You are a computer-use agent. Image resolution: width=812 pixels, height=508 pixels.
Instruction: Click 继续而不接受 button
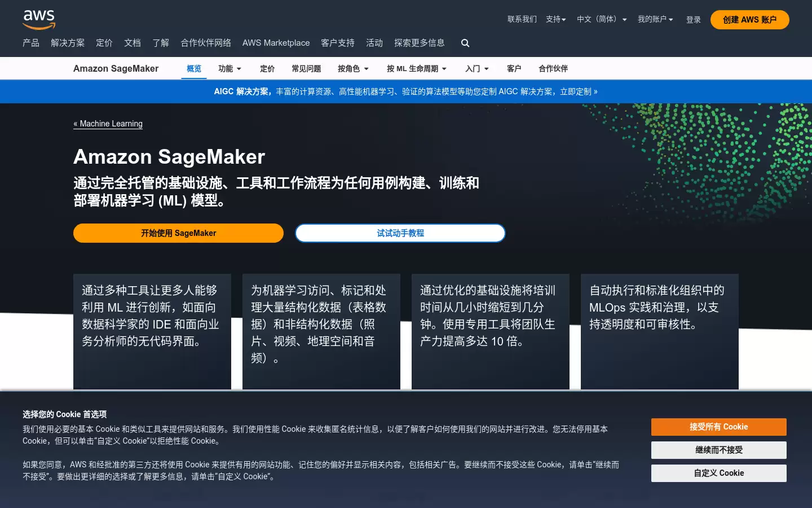[719, 450]
